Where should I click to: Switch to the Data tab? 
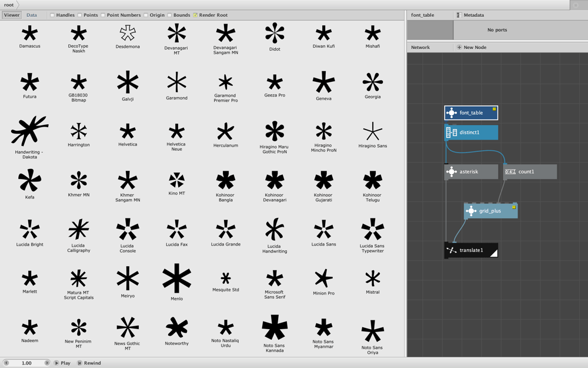32,15
